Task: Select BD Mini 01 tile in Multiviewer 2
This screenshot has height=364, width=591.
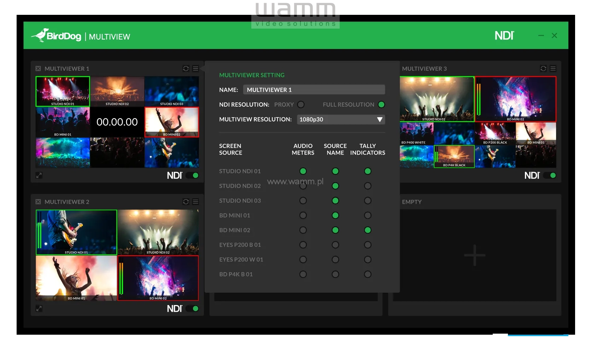Action: pos(76,278)
